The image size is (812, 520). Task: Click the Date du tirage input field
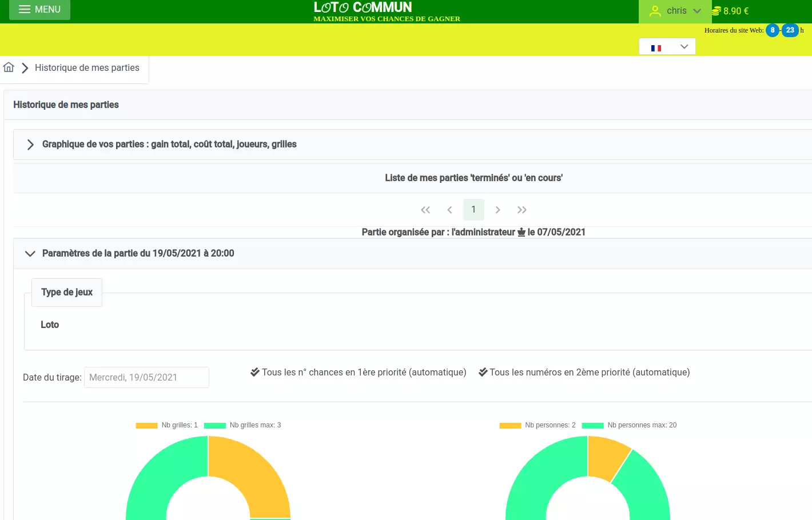tap(146, 378)
